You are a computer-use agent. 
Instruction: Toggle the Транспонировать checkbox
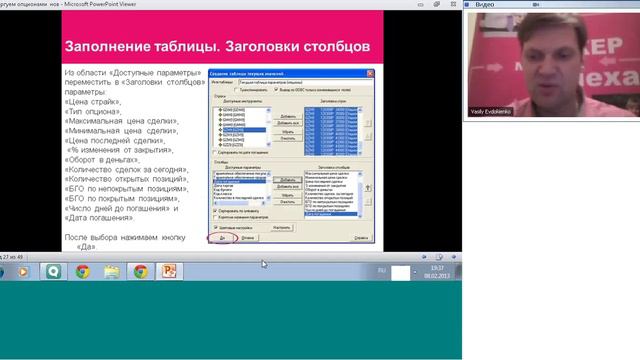coord(236,90)
